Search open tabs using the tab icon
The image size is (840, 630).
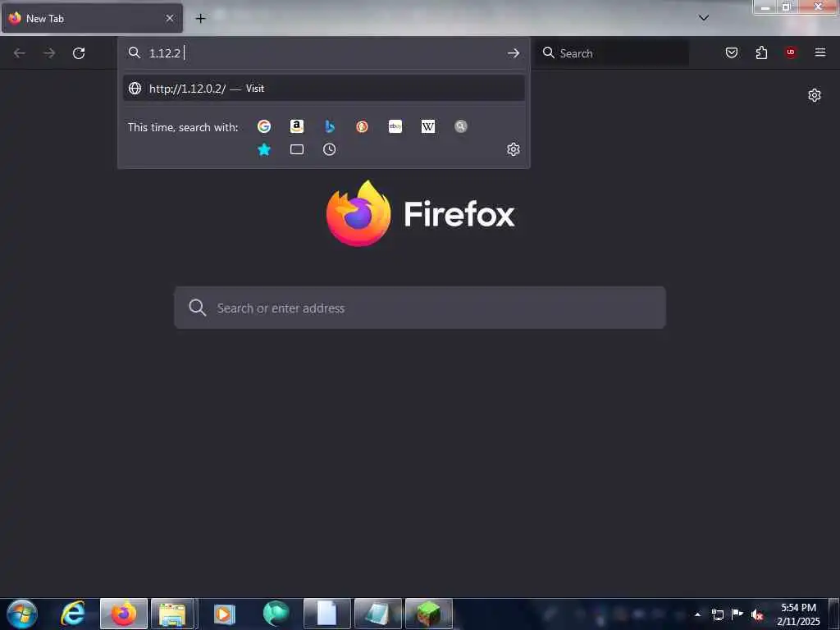pos(297,149)
